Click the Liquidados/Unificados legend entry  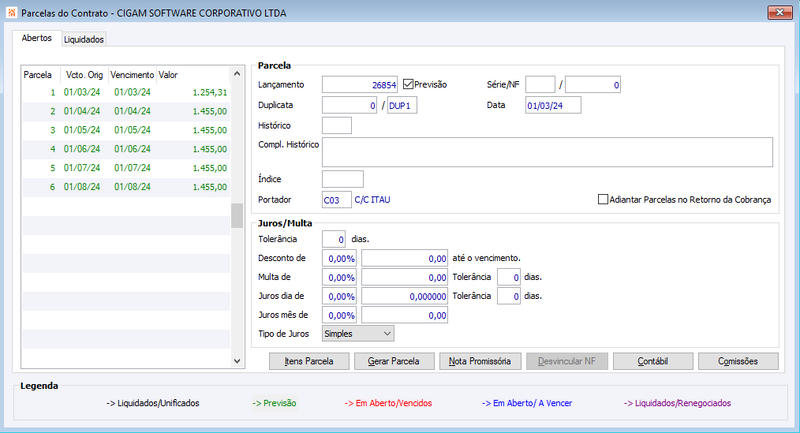click(153, 403)
